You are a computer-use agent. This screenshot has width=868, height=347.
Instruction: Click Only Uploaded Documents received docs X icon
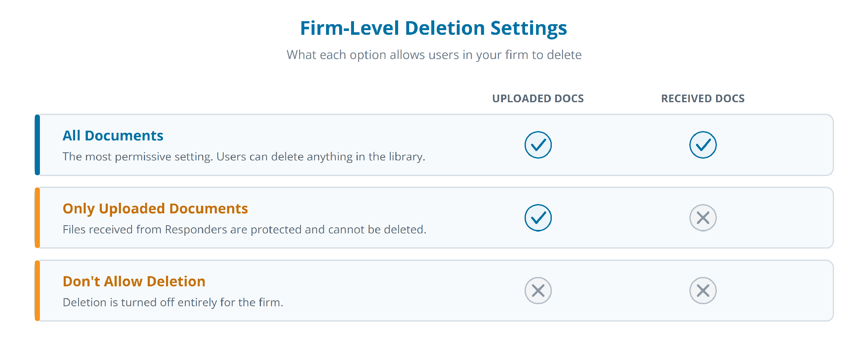click(x=703, y=218)
